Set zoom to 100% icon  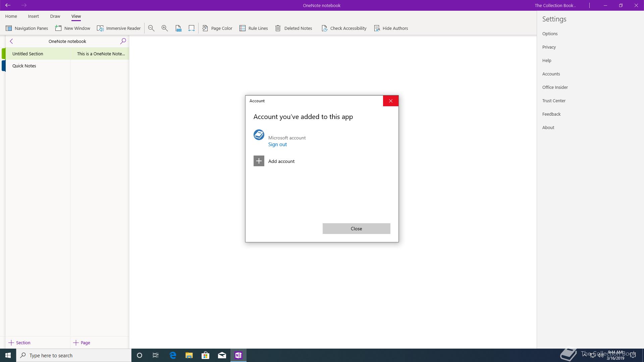point(178,28)
